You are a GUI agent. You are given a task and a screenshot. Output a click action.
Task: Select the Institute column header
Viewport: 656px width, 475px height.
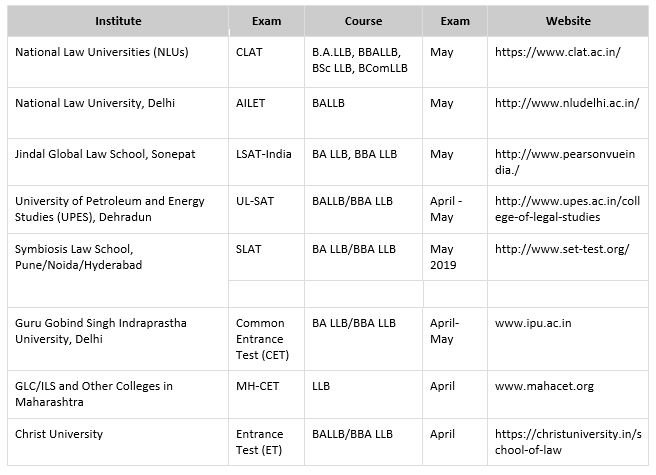pyautogui.click(x=117, y=21)
